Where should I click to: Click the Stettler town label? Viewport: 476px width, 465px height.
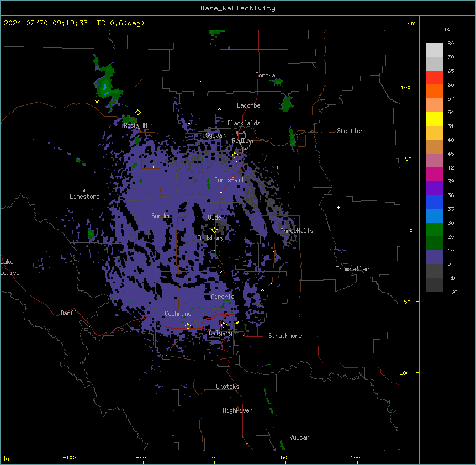(x=350, y=131)
